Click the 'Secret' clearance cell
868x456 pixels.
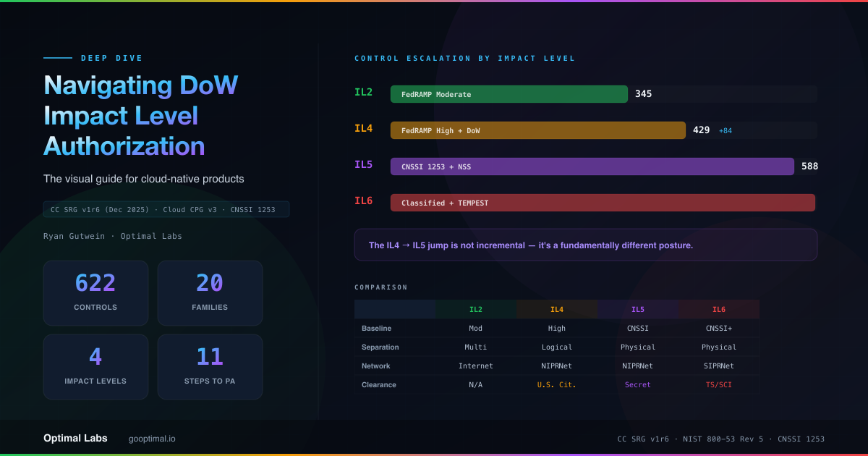click(638, 385)
